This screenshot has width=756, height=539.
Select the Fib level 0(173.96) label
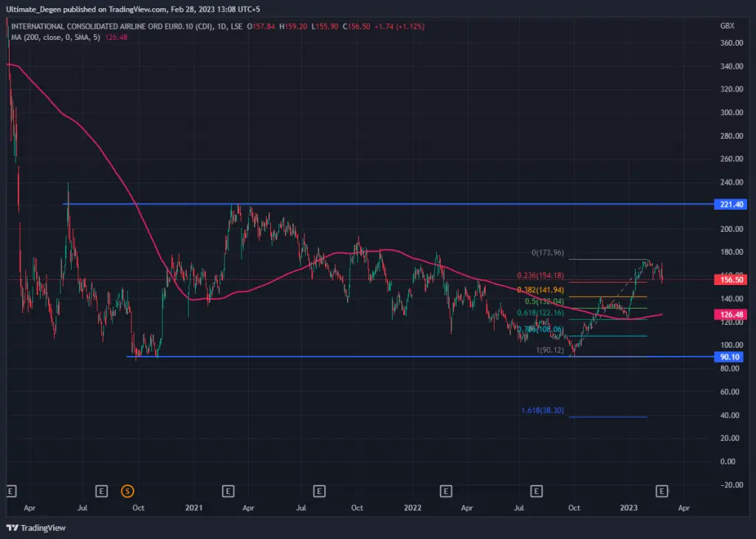(x=547, y=253)
